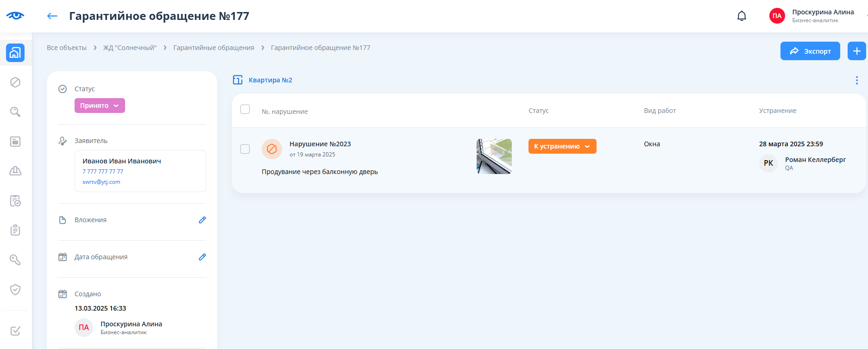
Task: Open the three-dot menu for Квартира №2
Action: click(856, 81)
